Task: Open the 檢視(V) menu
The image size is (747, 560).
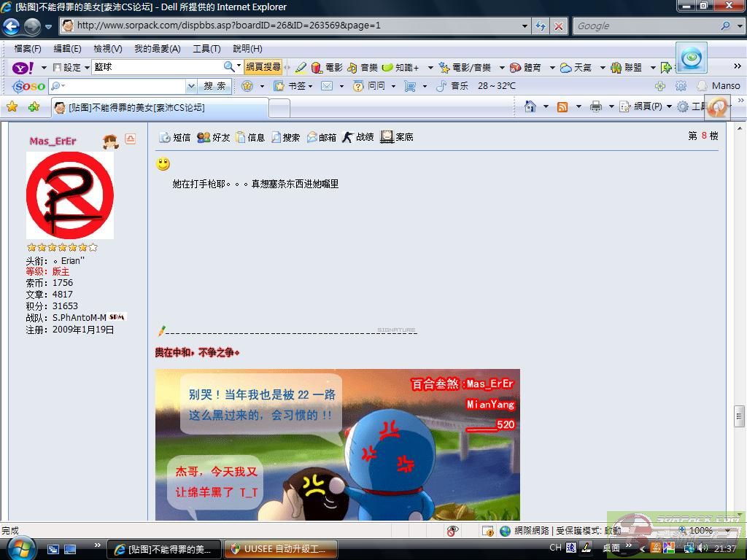Action: [107, 48]
